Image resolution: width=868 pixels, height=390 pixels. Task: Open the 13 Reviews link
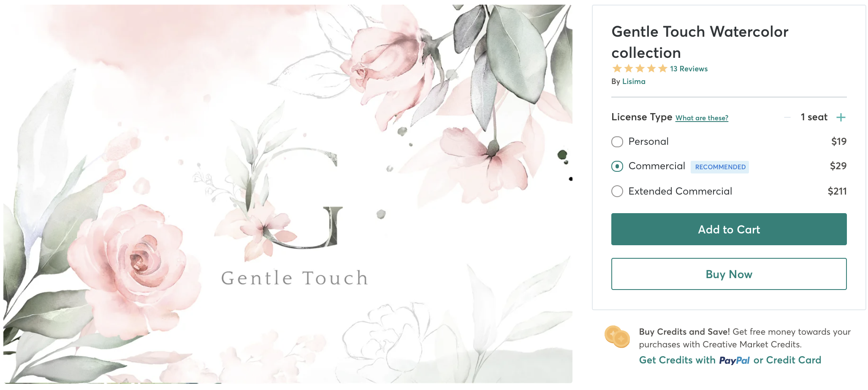(689, 69)
